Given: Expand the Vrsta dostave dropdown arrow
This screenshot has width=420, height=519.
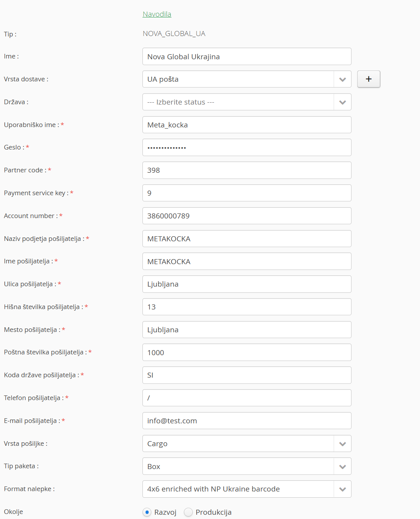Looking at the screenshot, I should [342, 79].
